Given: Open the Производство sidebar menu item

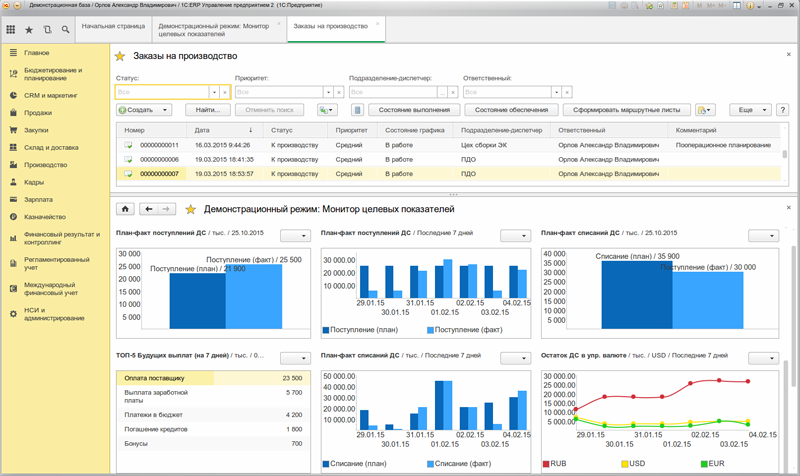Looking at the screenshot, I should tap(45, 165).
